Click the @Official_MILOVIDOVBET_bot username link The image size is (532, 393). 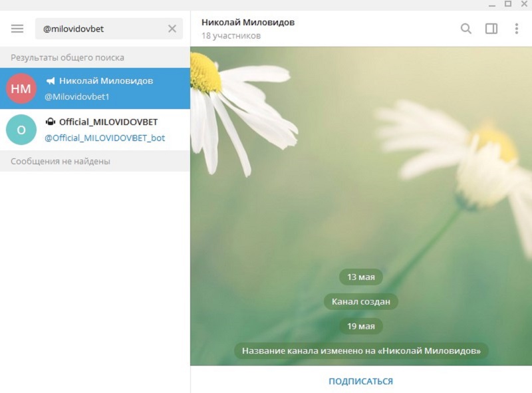104,138
